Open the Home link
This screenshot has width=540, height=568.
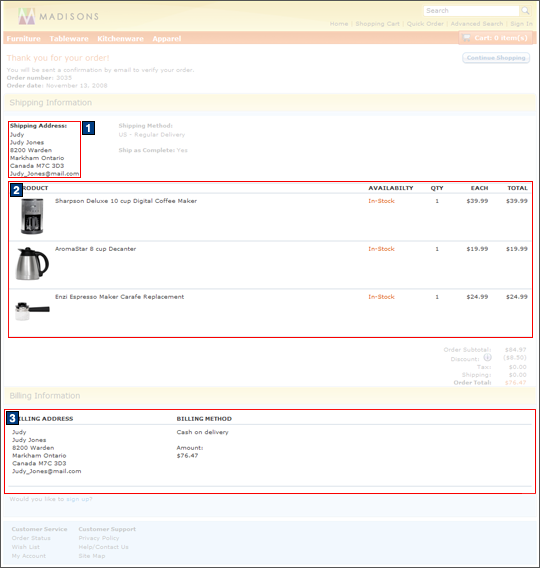click(339, 24)
